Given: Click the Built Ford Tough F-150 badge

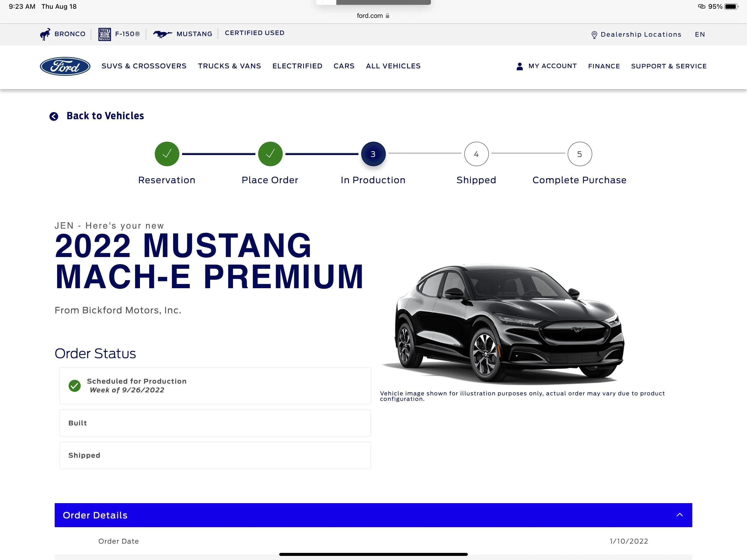Looking at the screenshot, I should pyautogui.click(x=105, y=34).
